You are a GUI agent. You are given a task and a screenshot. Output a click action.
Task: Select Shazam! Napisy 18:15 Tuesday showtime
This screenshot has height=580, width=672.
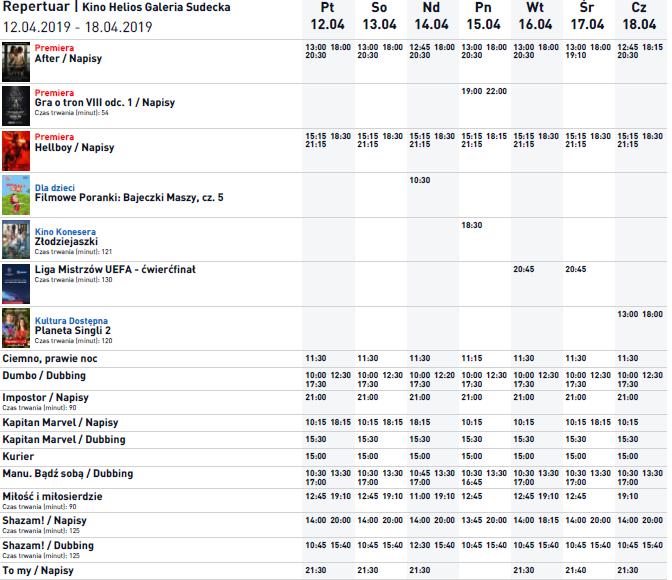point(548,520)
